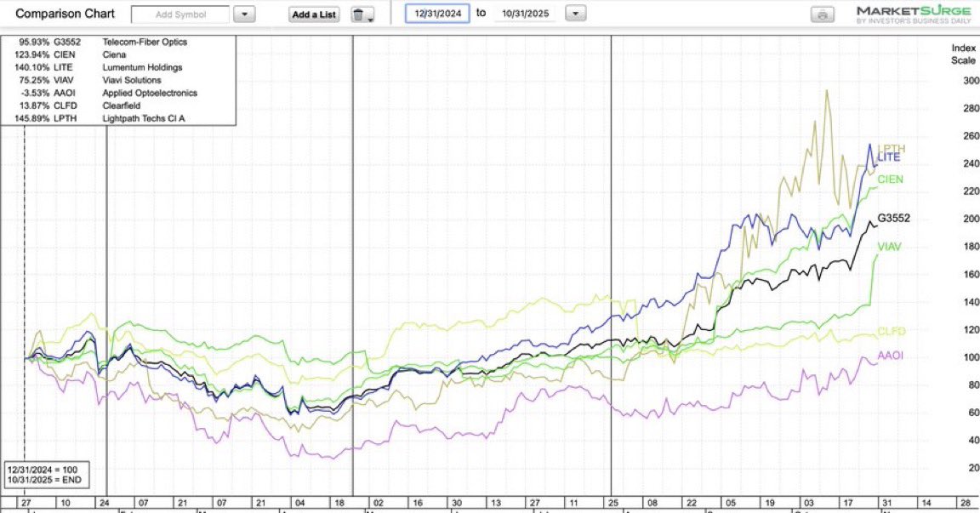The image size is (980, 513).
Task: Click the start date field 12/31/2024
Action: click(437, 13)
